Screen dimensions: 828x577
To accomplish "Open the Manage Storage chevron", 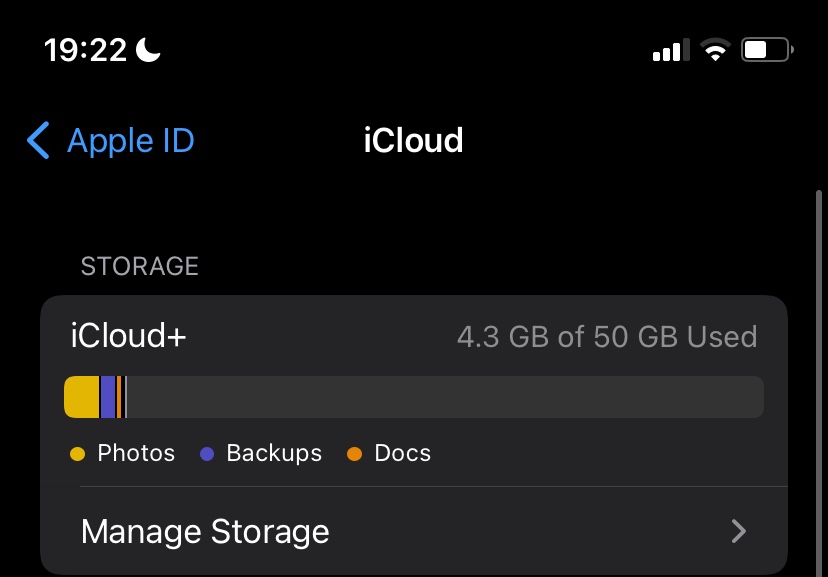I will tap(739, 531).
